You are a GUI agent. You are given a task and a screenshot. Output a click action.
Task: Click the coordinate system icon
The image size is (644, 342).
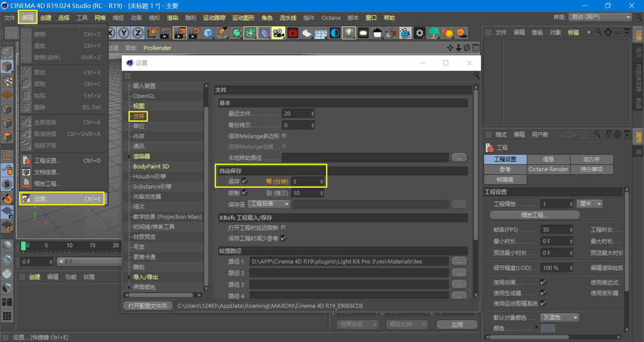(152, 33)
